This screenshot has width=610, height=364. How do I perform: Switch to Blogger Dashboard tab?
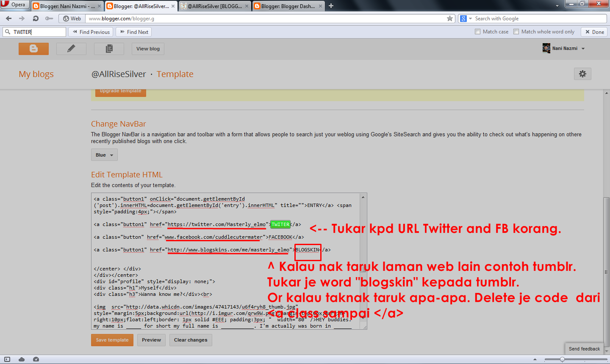tap(288, 6)
